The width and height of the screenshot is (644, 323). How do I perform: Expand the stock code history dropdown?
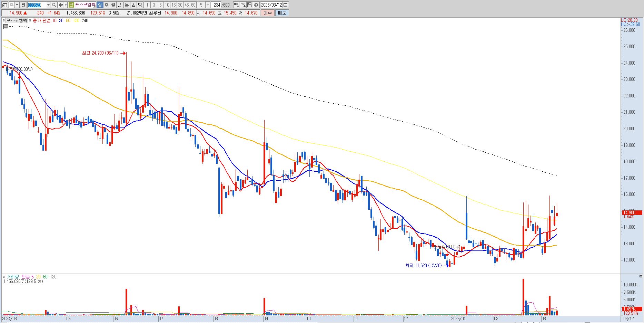click(48, 5)
